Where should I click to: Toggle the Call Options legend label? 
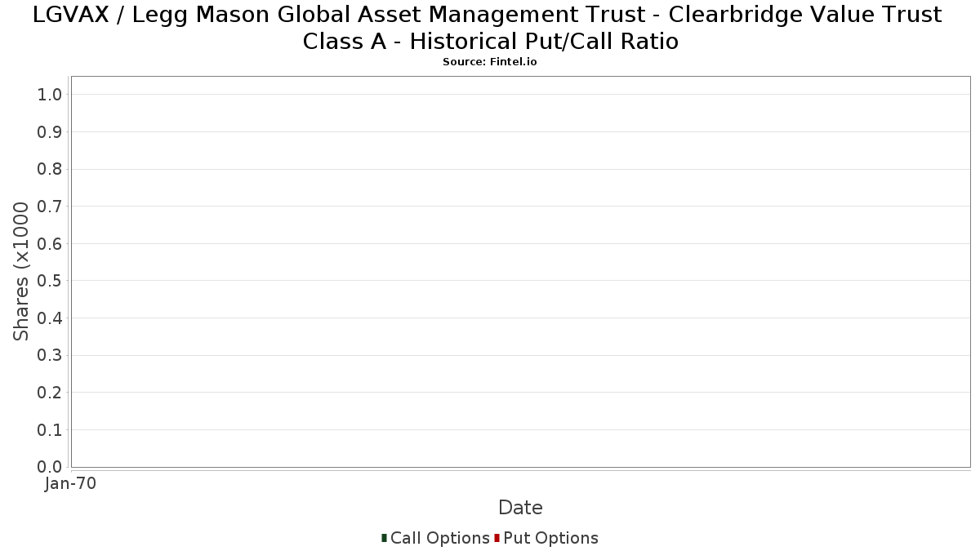(439, 538)
